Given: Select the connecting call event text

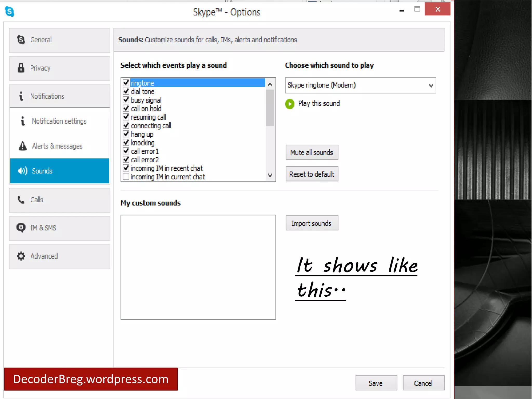Looking at the screenshot, I should click(151, 126).
